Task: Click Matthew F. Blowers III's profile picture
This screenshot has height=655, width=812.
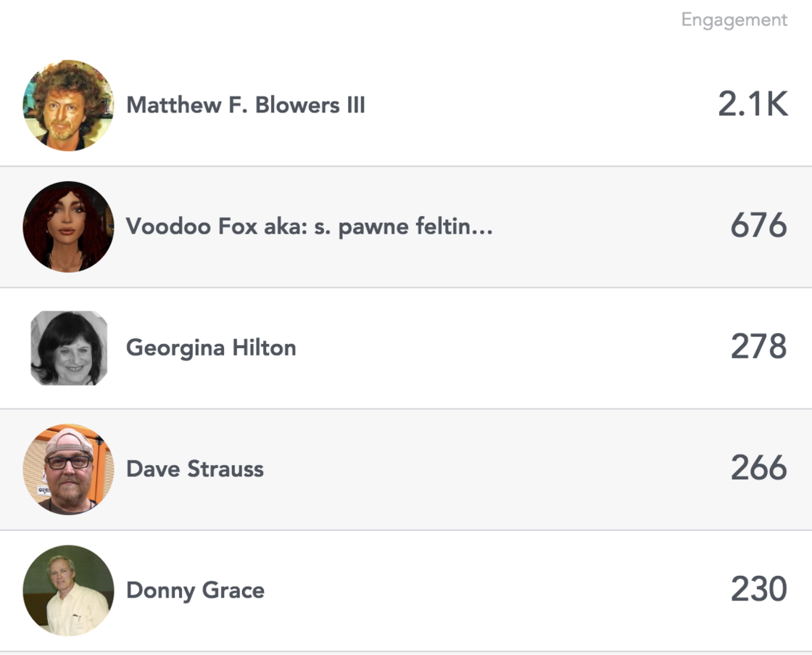Action: pos(68,106)
